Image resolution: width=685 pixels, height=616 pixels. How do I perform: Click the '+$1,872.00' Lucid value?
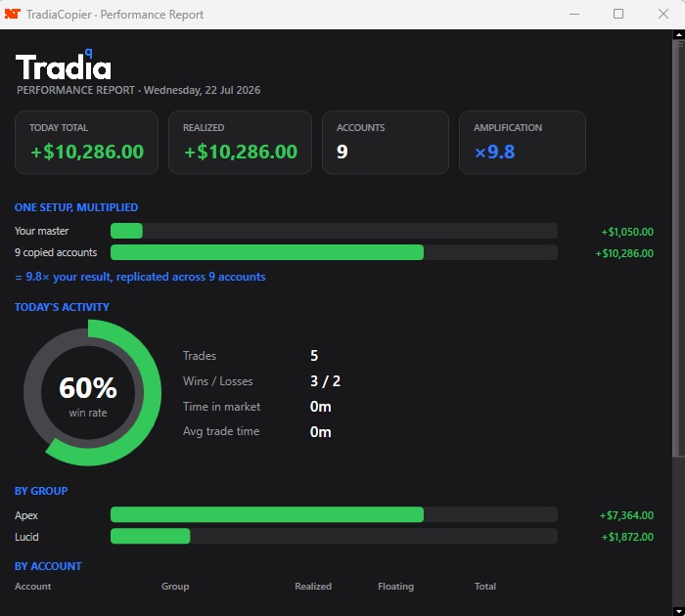[x=627, y=537]
